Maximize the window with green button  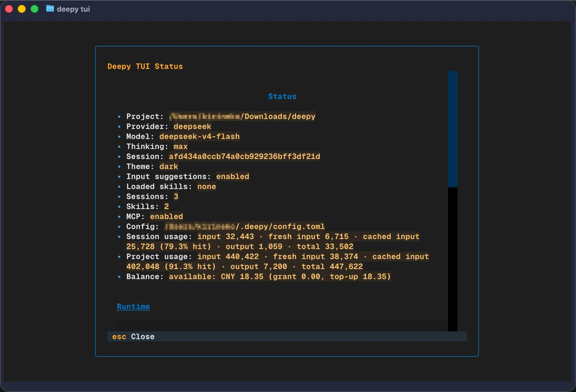coord(35,9)
